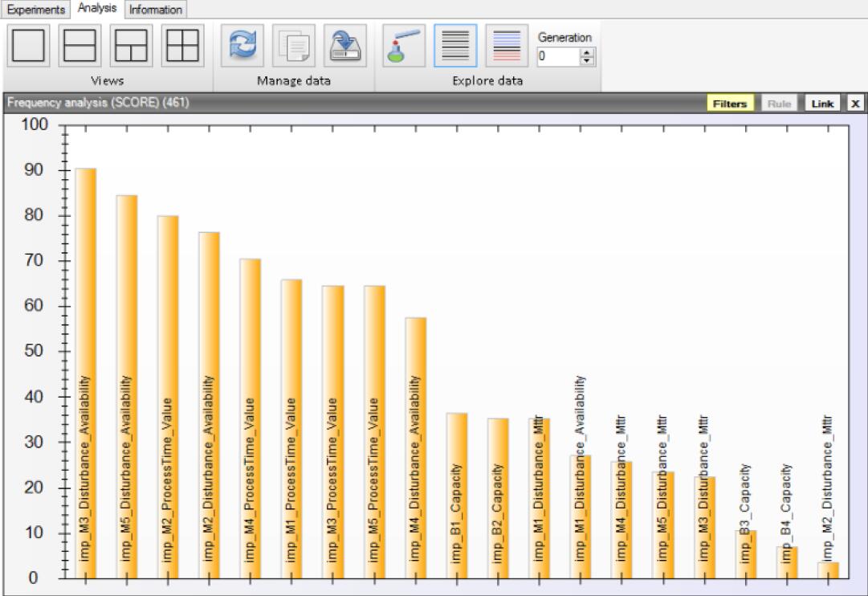Select the two-row split view icon

pos(79,46)
